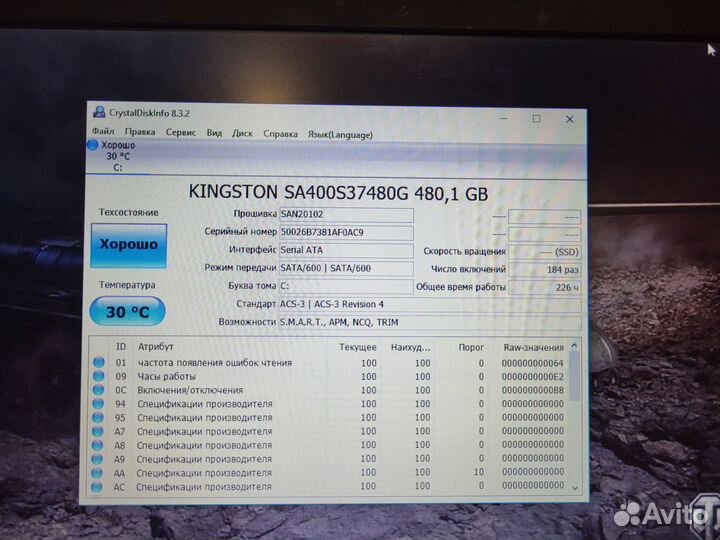Viewport: 720px width, 540px height.
Task: Click the Порог column header
Action: [471, 348]
